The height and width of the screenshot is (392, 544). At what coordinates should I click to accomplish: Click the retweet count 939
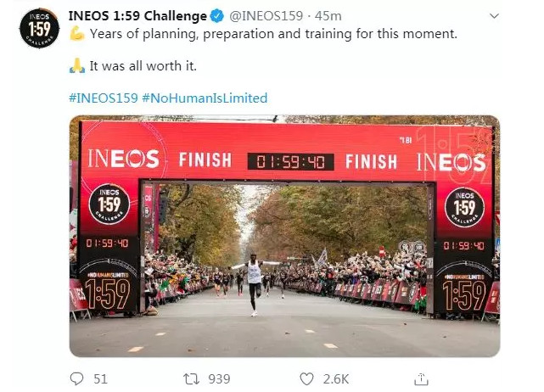pos(219,378)
